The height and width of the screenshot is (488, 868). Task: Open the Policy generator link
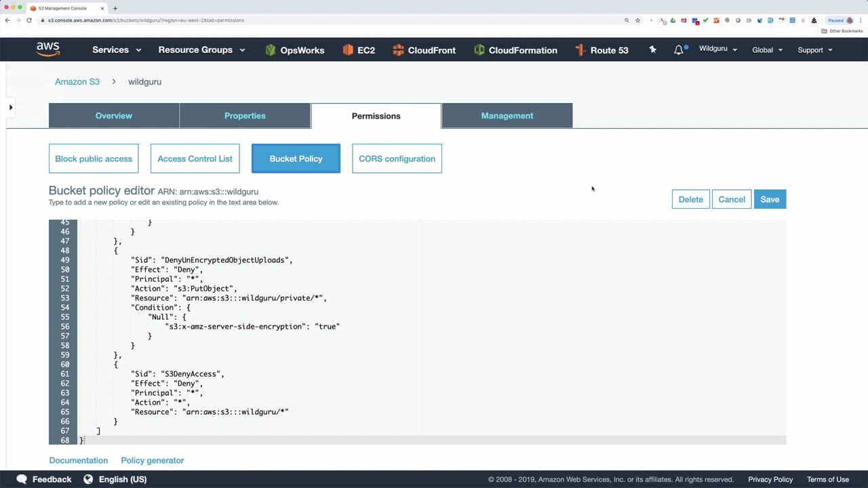(153, 460)
